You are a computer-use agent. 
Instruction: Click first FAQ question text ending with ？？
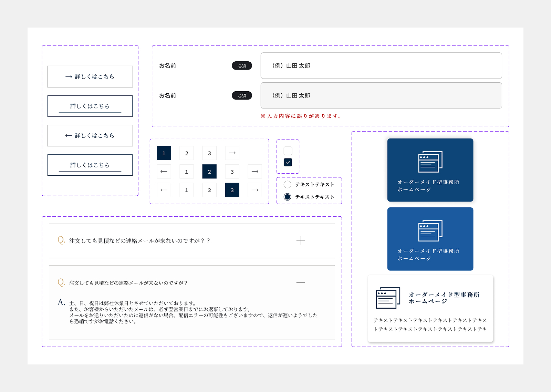coord(139,241)
